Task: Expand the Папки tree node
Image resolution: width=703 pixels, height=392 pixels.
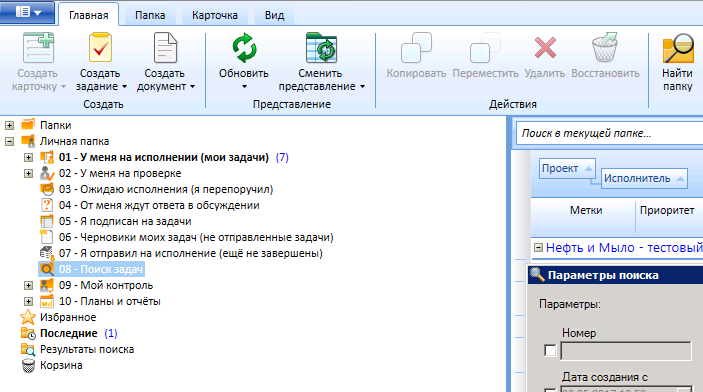Action: (9, 125)
